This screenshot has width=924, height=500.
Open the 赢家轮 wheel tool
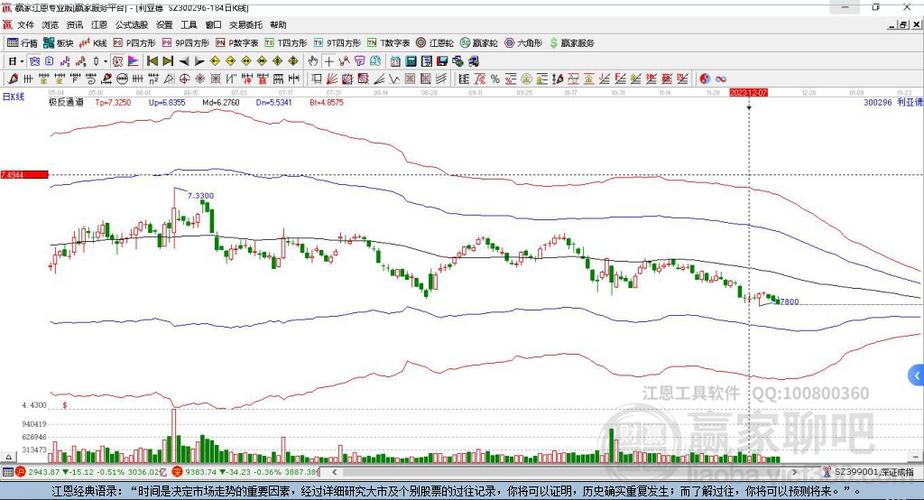478,43
